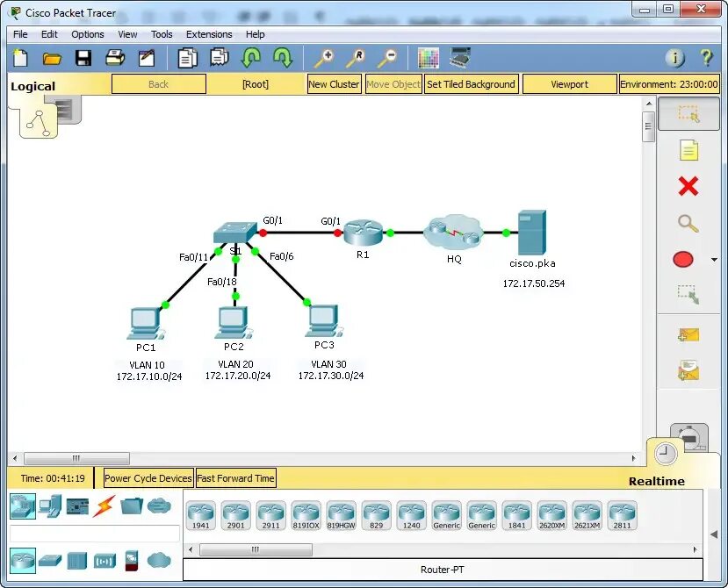Create a new file with the New icon

20,59
